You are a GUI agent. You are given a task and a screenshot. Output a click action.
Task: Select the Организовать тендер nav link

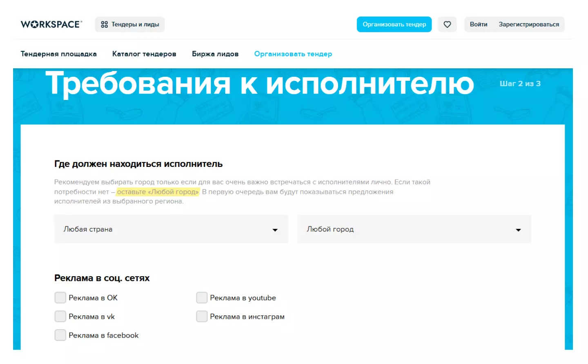(293, 54)
